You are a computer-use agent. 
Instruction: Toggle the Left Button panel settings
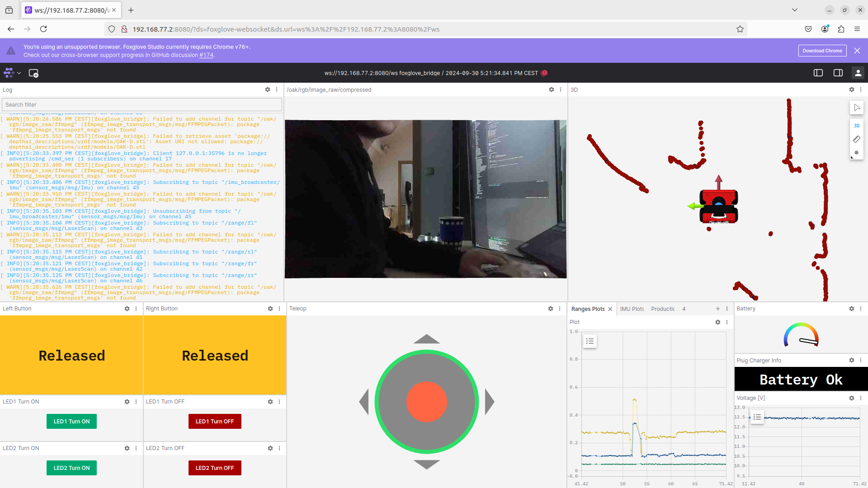pos(127,308)
